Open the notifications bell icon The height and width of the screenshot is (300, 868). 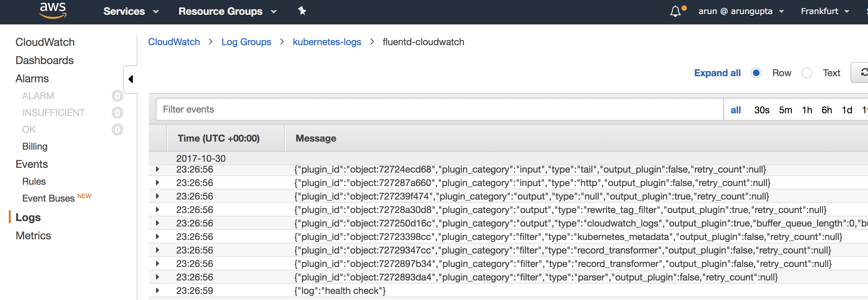pos(675,11)
